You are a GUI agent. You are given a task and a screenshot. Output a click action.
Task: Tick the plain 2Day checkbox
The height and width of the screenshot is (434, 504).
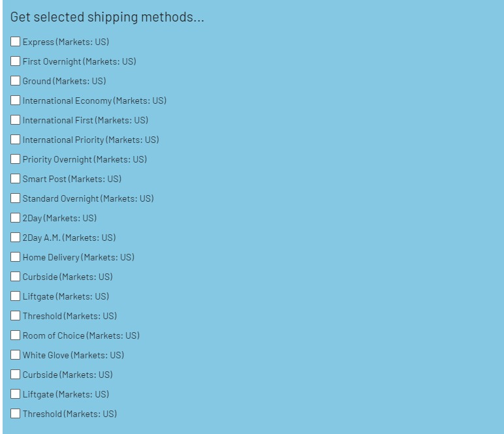coord(15,218)
